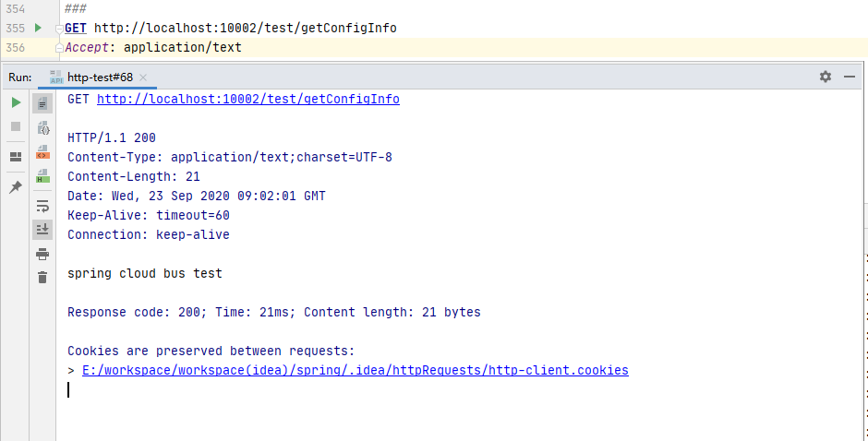Screen dimensions: 868x441
Task: Clear all output with the trash icon
Action: coord(42,277)
